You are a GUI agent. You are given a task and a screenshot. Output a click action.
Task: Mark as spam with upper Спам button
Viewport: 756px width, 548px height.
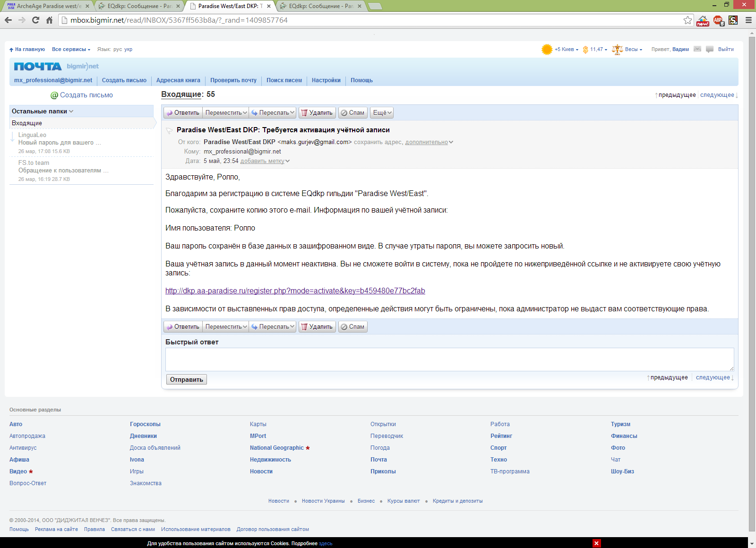[x=353, y=112]
